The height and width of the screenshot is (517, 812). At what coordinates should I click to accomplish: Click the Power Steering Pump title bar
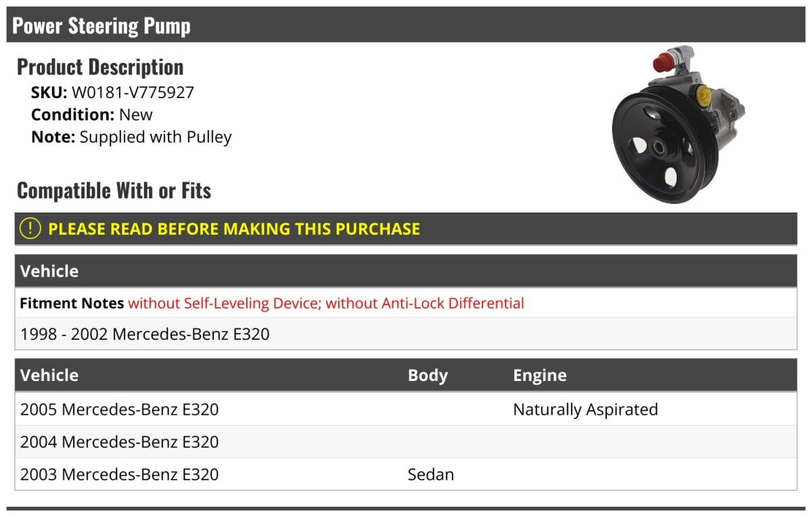(x=101, y=26)
